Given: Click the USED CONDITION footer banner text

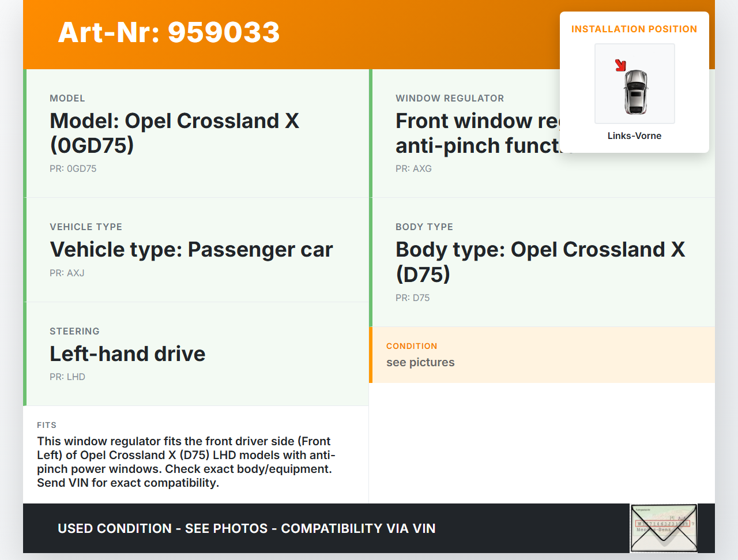Looking at the screenshot, I should 246,528.
